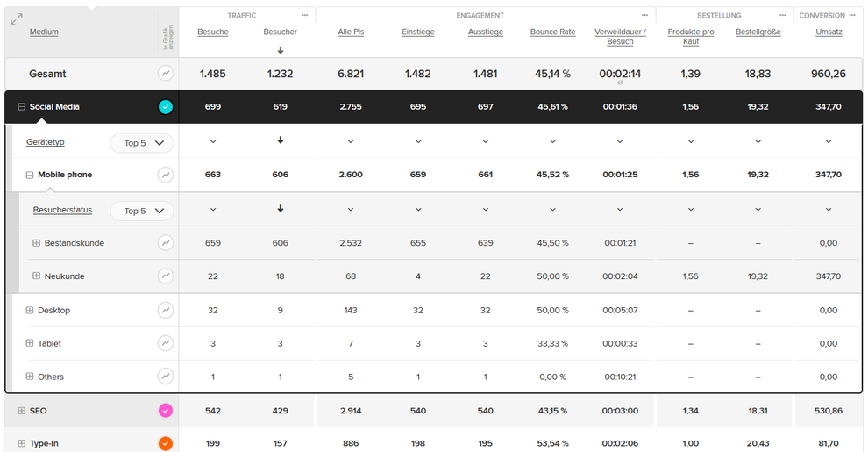This screenshot has height=452, width=868.
Task: Click Besucher sort arrow in Besucherstatus row
Action: coord(280,209)
